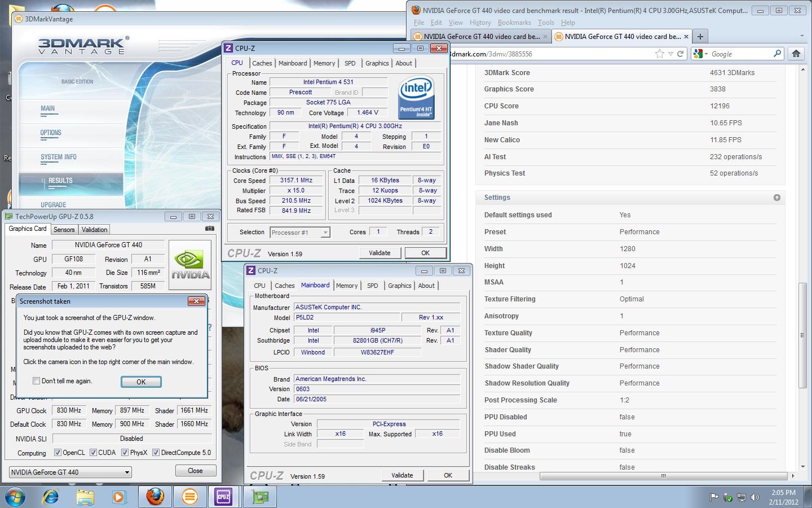Viewport: 812px width, 508px height.
Task: Click the taskbar clock showing 2:05 PM
Action: click(x=784, y=497)
